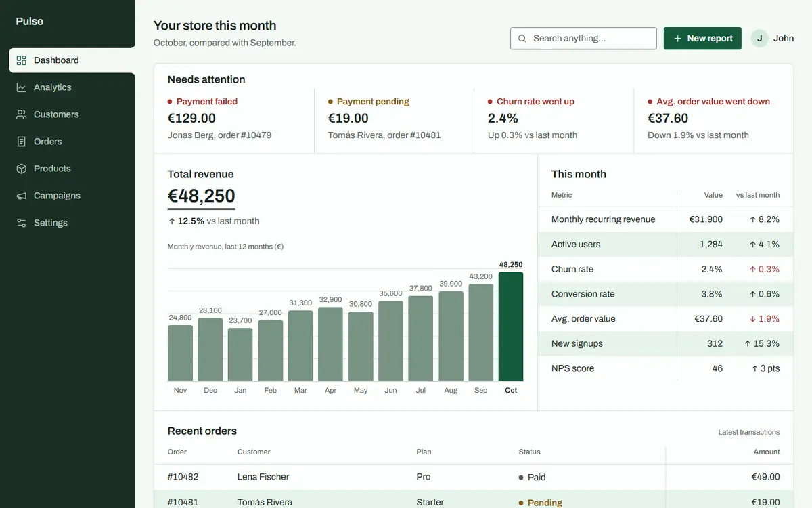Click the Jun bar labeled 35,600
This screenshot has height=508, width=812.
pyautogui.click(x=390, y=341)
